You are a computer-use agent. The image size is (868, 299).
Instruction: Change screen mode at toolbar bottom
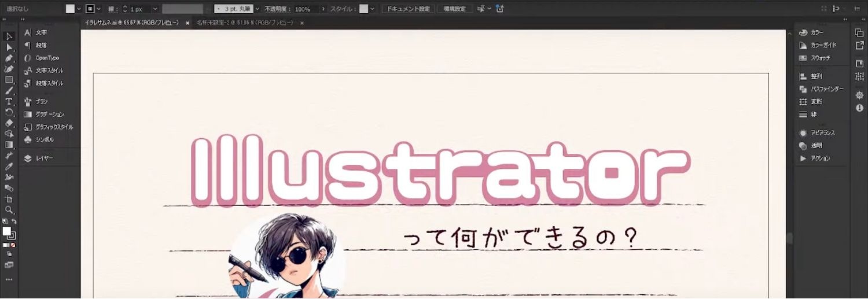pos(9,264)
